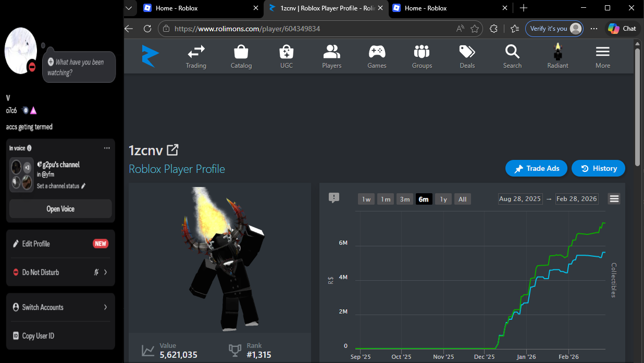Viewport: 644px width, 363px height.
Task: Add this page to favorites star
Action: [x=475, y=29]
